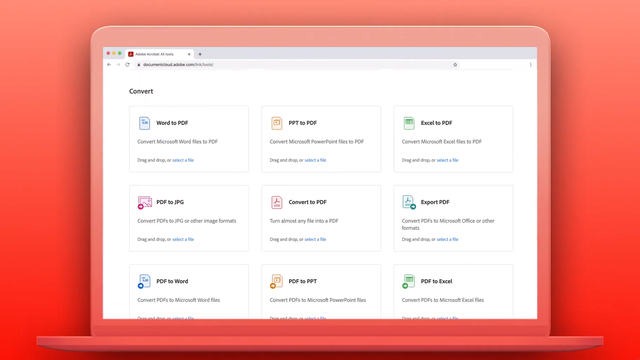Click the PDF to PPT icon

tap(277, 281)
